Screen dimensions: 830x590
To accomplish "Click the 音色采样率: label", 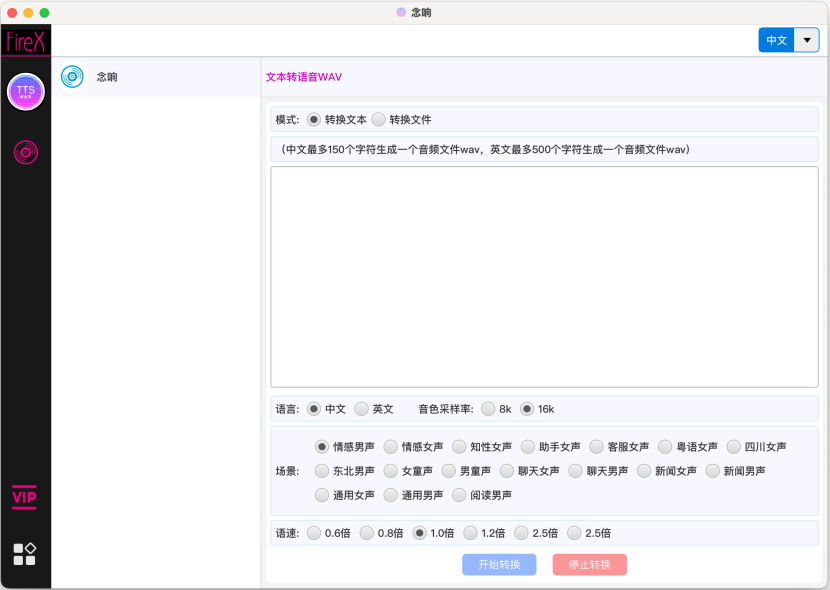I will (x=446, y=410).
